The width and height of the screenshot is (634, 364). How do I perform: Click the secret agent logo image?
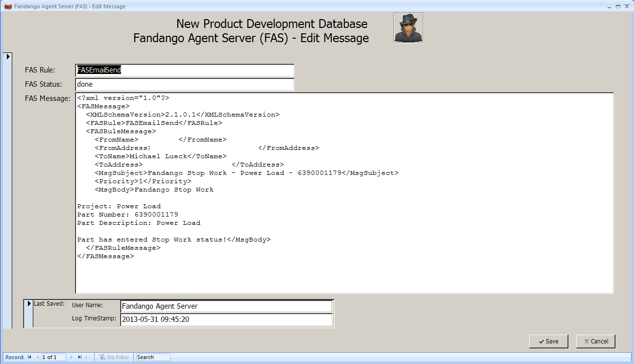tap(409, 28)
